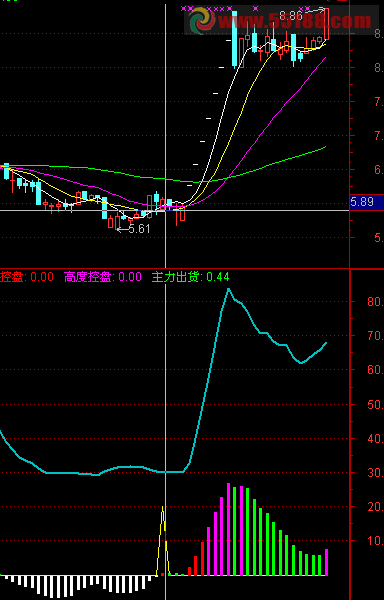The height and width of the screenshot is (600, 384).
Task: Click the tallest magenta histogram bar
Action: (228, 529)
